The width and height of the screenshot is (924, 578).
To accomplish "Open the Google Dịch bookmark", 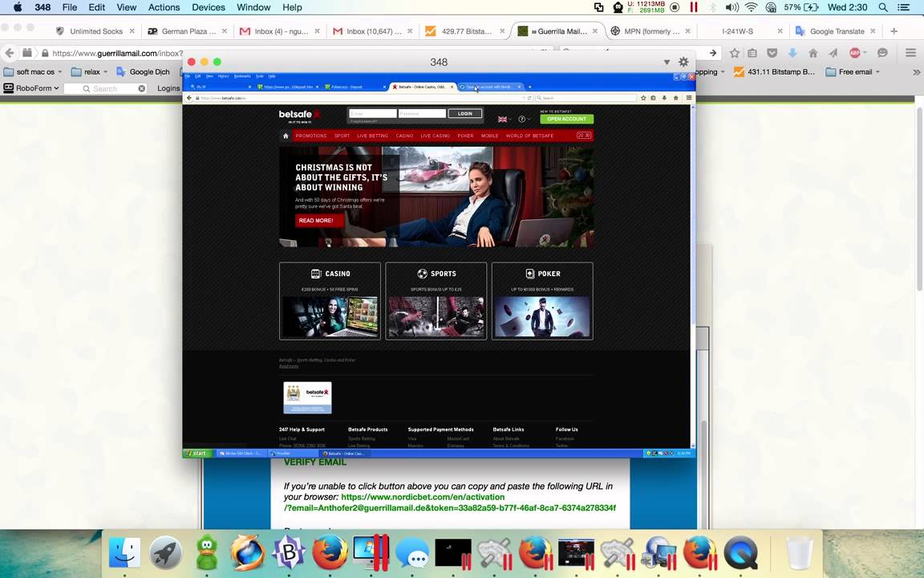I will click(144, 72).
